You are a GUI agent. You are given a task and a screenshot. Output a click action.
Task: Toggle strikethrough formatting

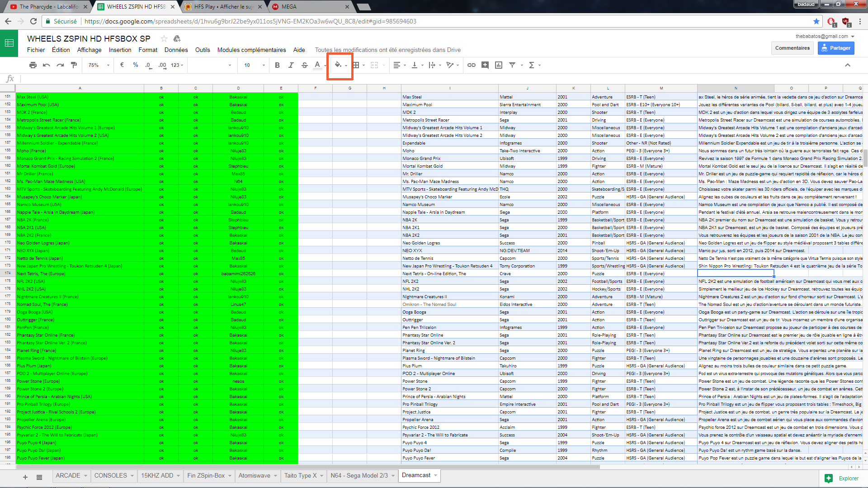(x=304, y=65)
